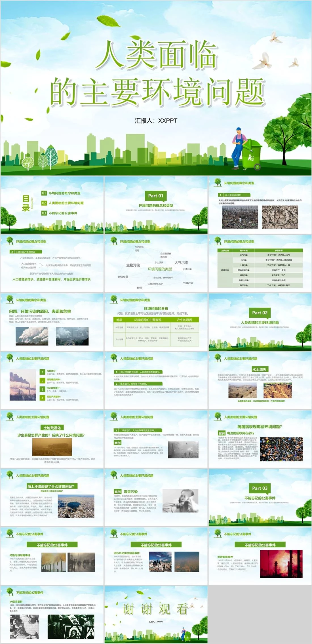Click the cover title line 人类面临
This screenshot has width=312, height=644.
pos(157,55)
